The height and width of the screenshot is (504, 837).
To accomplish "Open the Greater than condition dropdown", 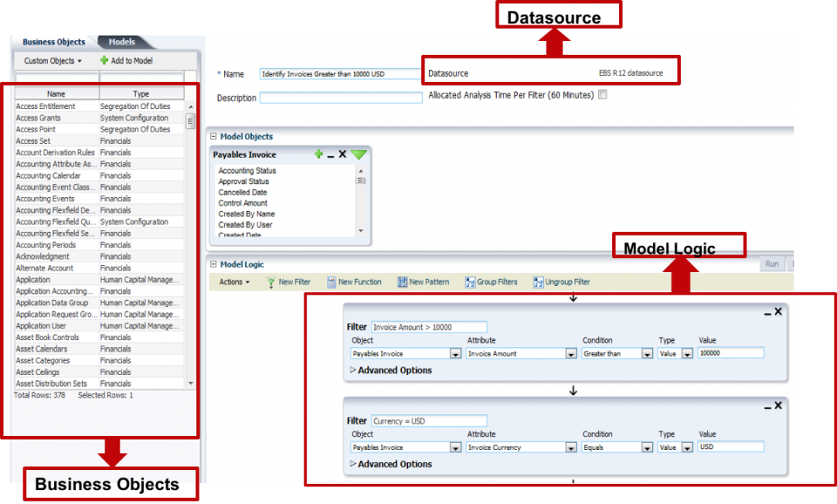I will (x=647, y=353).
